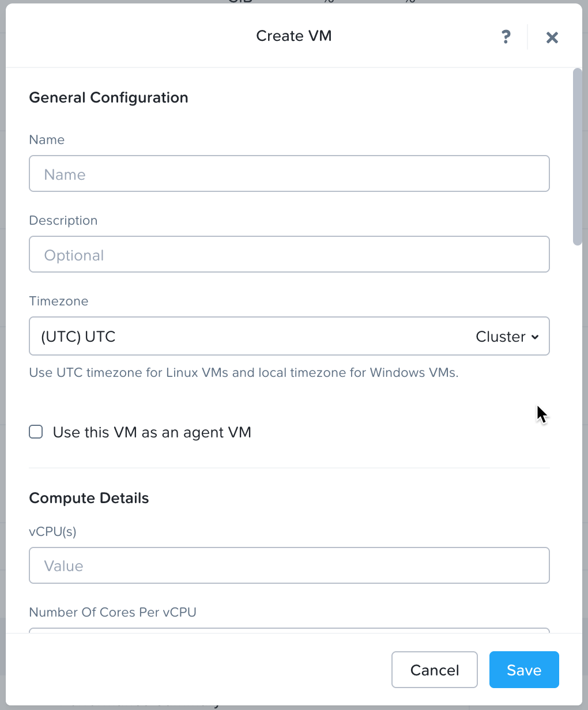Select the Cluster text in the timezone box
The height and width of the screenshot is (710, 588).
pos(500,337)
